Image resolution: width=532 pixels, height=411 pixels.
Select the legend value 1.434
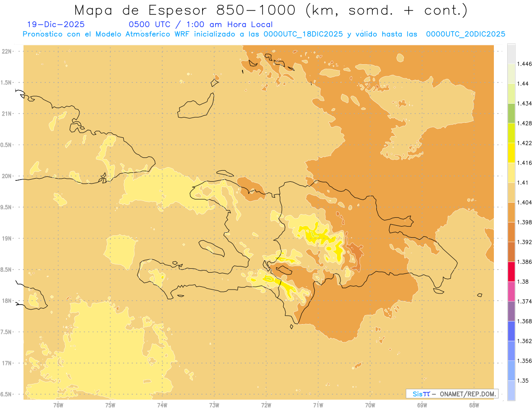point(525,104)
